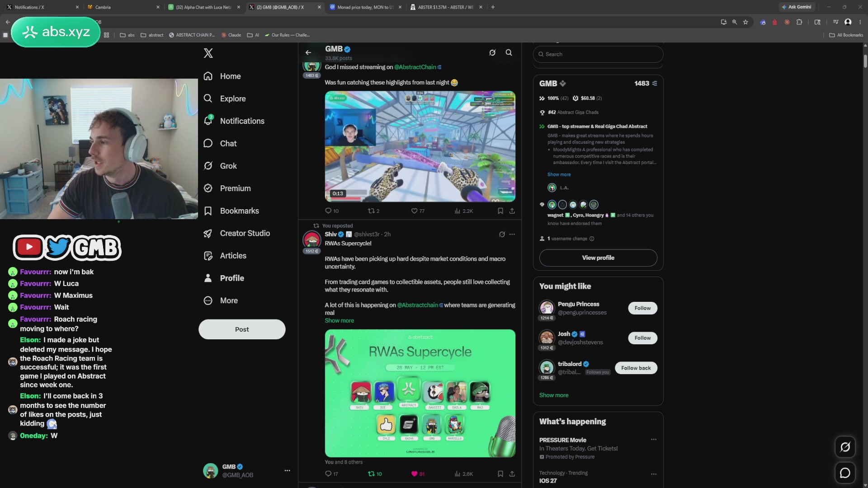Open Articles in sidebar
The height and width of the screenshot is (488, 868).
(225, 256)
